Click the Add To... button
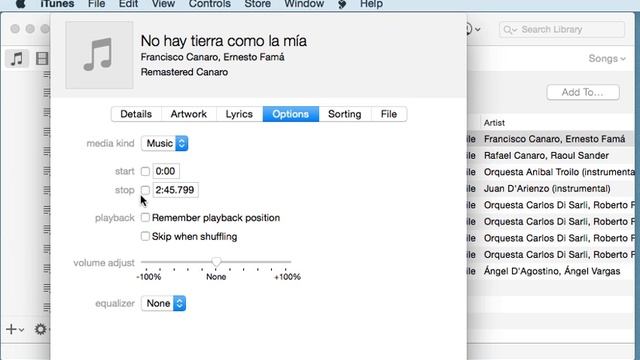Viewport: 640px width, 360px height. (583, 92)
